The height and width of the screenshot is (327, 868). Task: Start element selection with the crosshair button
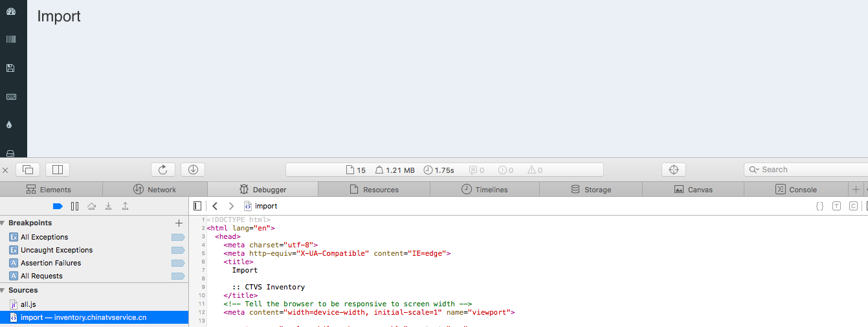click(x=673, y=170)
